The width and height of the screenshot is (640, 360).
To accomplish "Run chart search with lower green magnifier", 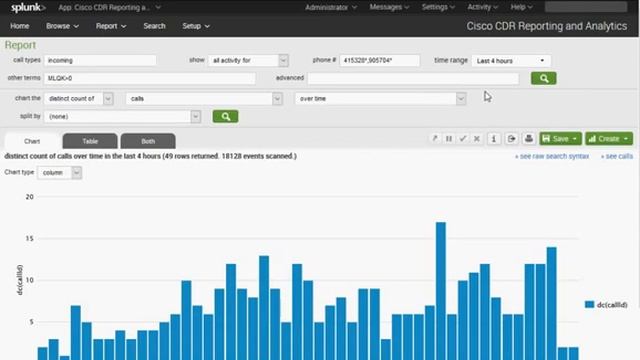I will coord(225,117).
